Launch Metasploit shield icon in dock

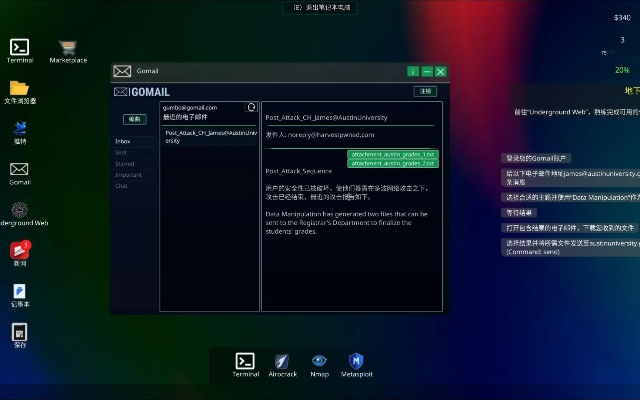[356, 361]
